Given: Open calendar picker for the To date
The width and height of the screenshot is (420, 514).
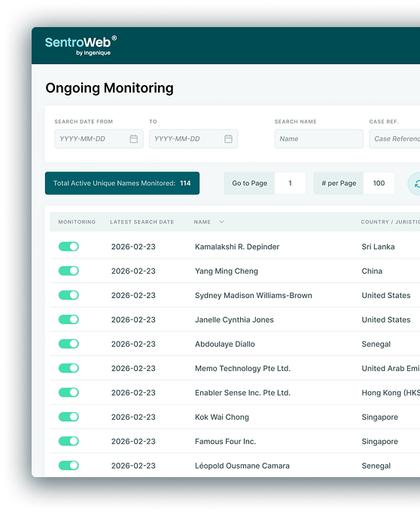Looking at the screenshot, I should pos(228,139).
